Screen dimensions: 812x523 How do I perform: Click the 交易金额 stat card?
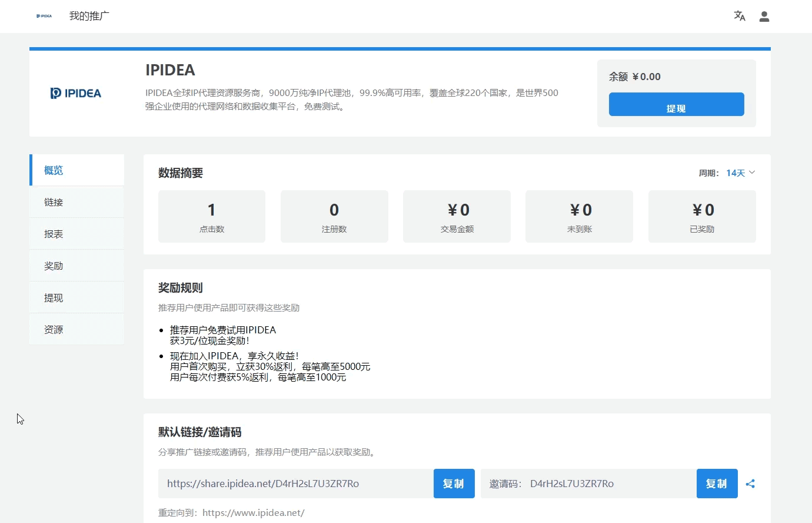click(457, 216)
